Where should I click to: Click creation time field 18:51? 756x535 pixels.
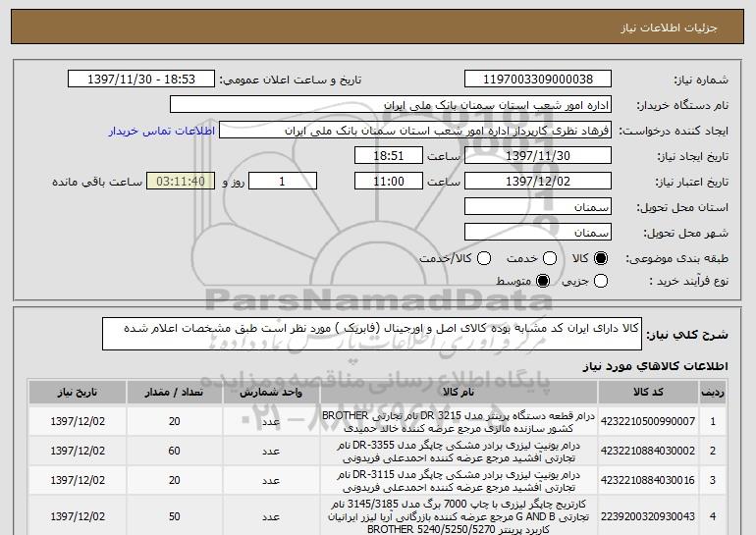click(x=389, y=156)
